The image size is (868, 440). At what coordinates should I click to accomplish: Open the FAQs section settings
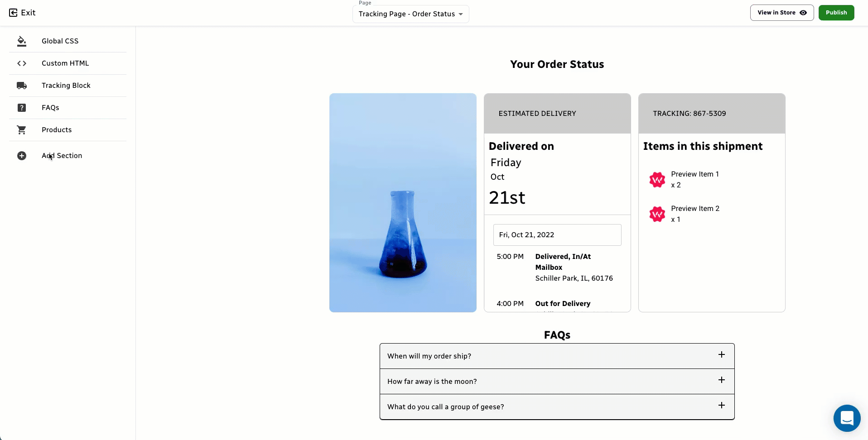point(50,108)
